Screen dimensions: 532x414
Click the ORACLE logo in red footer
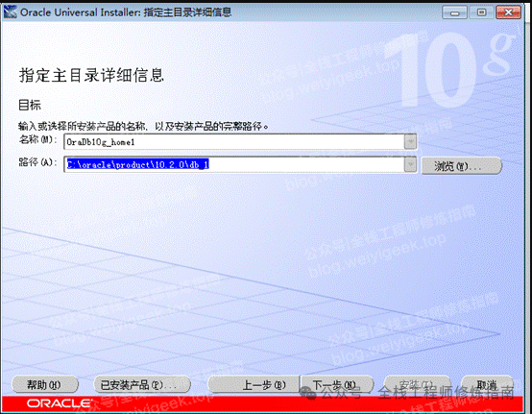click(60, 403)
